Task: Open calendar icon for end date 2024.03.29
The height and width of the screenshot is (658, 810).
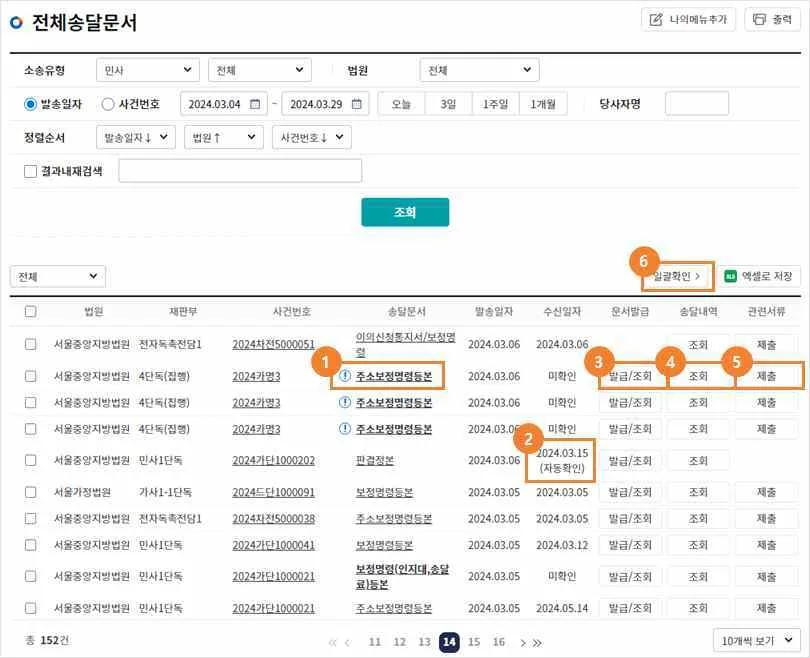Action: 356,104
